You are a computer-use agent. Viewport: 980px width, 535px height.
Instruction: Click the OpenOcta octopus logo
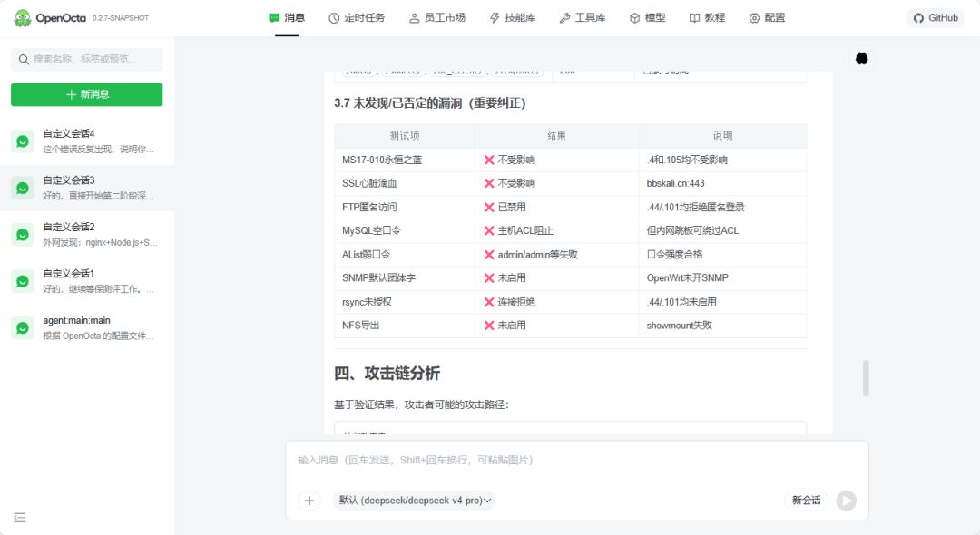coord(23,18)
